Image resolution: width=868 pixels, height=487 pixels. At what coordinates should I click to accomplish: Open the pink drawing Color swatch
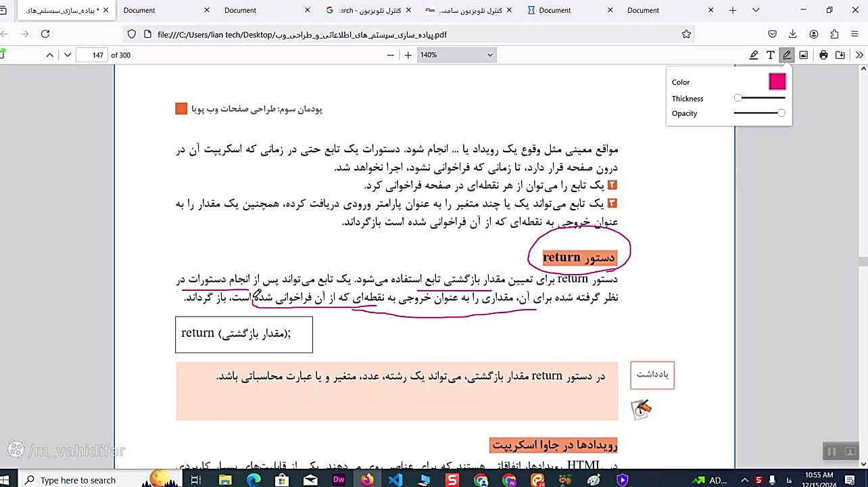point(777,82)
